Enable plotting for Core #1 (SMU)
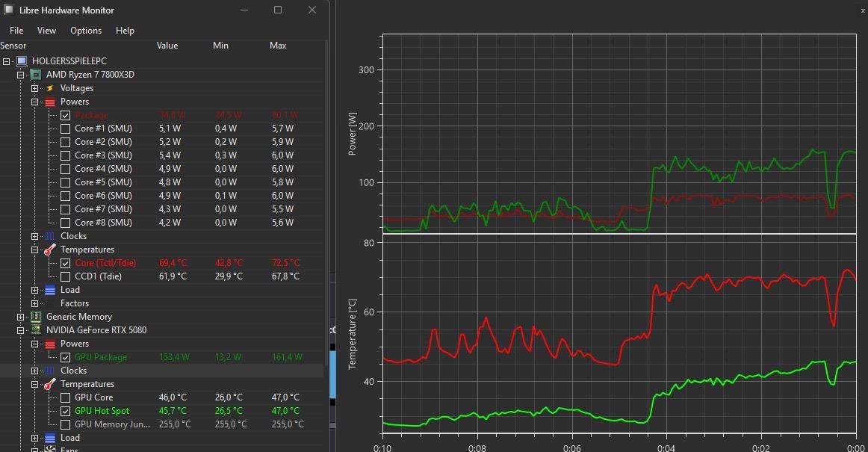 pos(65,129)
